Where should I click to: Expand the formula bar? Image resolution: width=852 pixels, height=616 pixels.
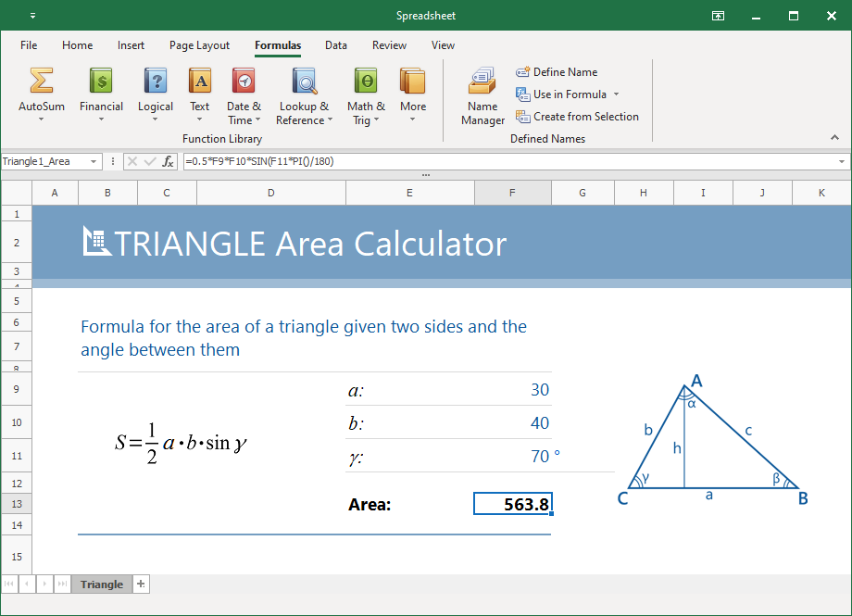pos(841,161)
